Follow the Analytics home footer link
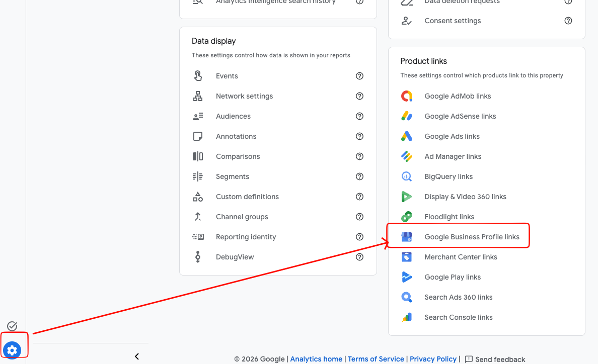Viewport: 598px width, 364px height. [x=316, y=359]
